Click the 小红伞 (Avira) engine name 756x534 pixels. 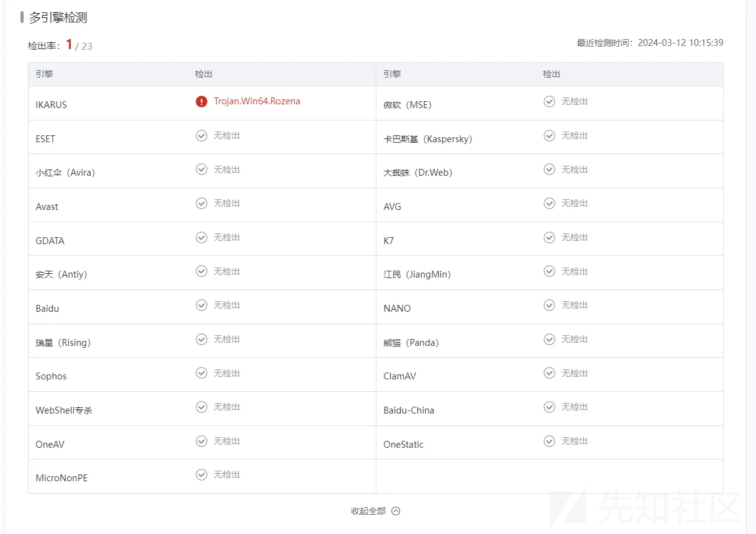pyautogui.click(x=65, y=173)
